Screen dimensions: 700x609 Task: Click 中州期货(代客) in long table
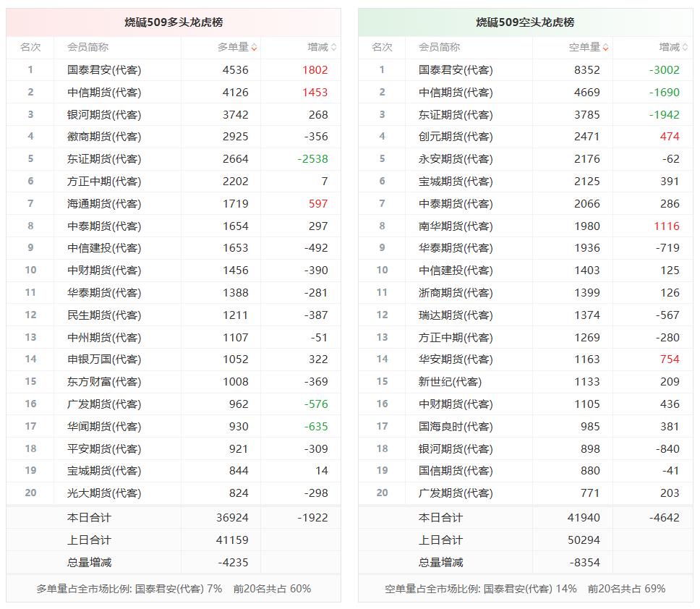click(x=104, y=338)
